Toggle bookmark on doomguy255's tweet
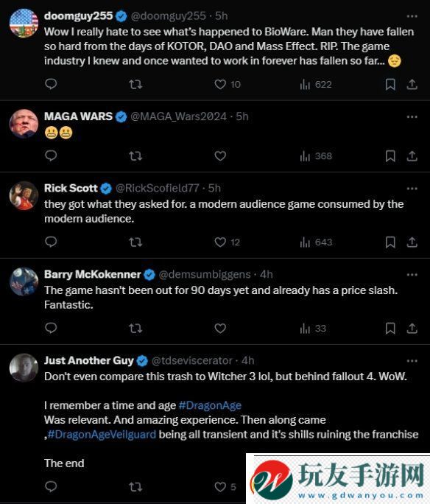430x504 pixels. [x=390, y=85]
